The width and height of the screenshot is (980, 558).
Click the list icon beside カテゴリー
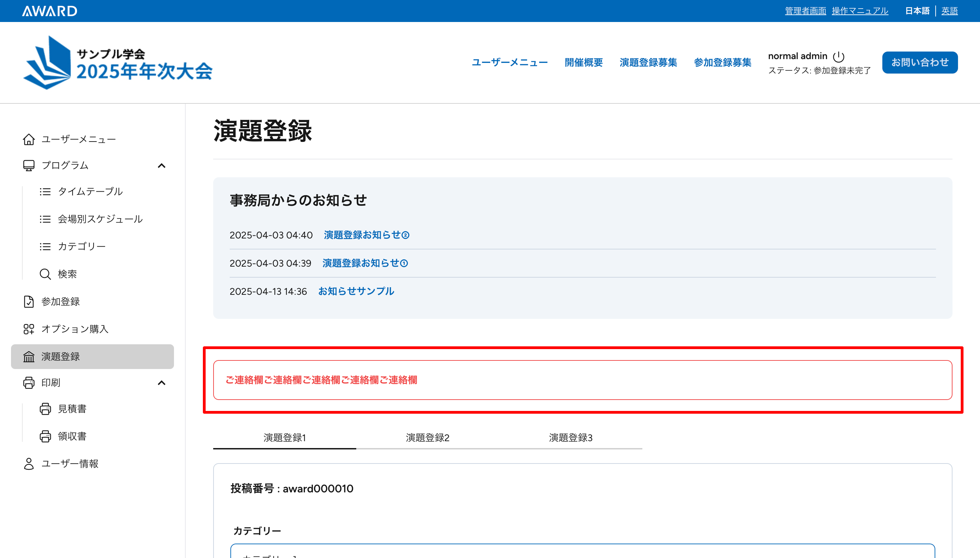click(45, 246)
